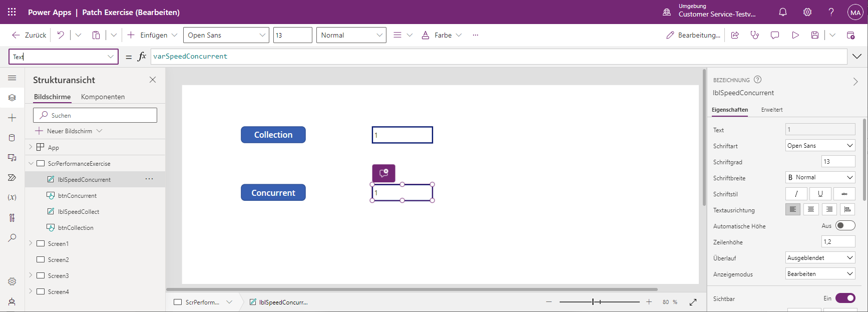This screenshot has height=312, width=868.
Task: Select justify text alignment
Action: (847, 209)
